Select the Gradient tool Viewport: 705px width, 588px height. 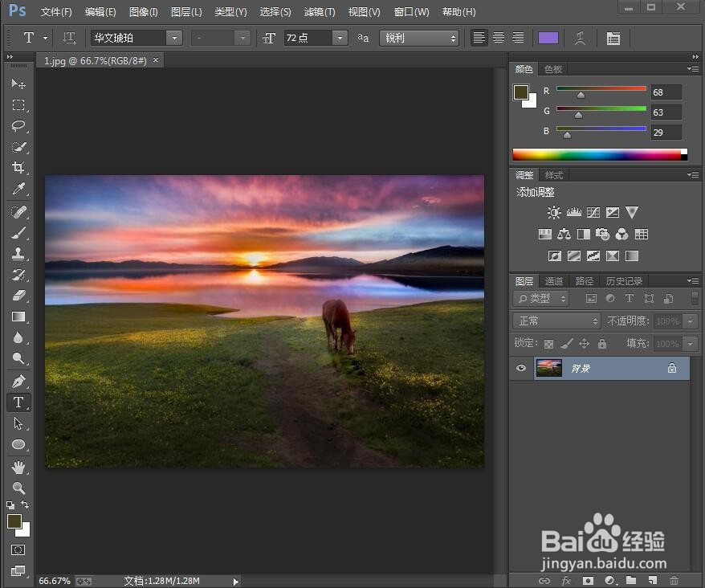[x=18, y=316]
